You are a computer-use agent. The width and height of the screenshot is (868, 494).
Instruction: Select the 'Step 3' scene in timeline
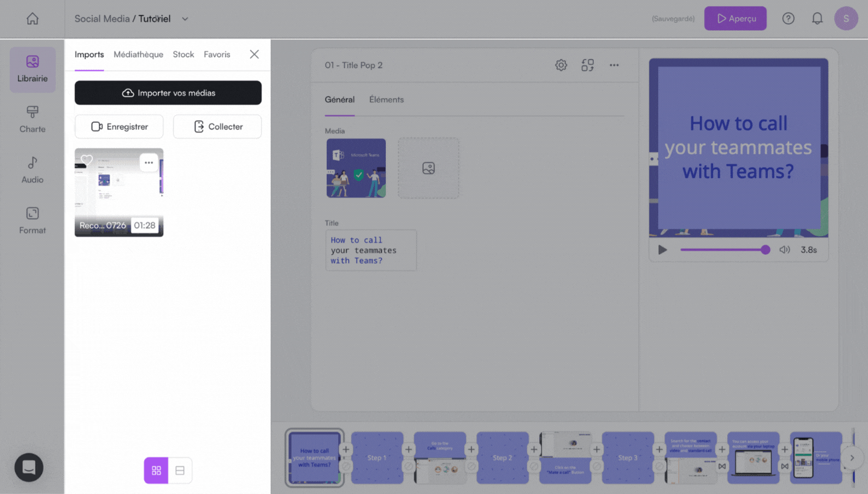(x=628, y=458)
